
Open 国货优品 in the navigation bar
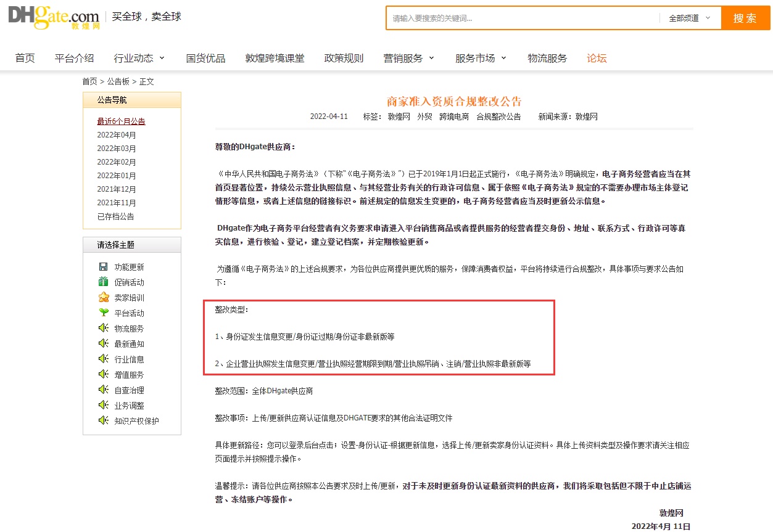coord(206,58)
